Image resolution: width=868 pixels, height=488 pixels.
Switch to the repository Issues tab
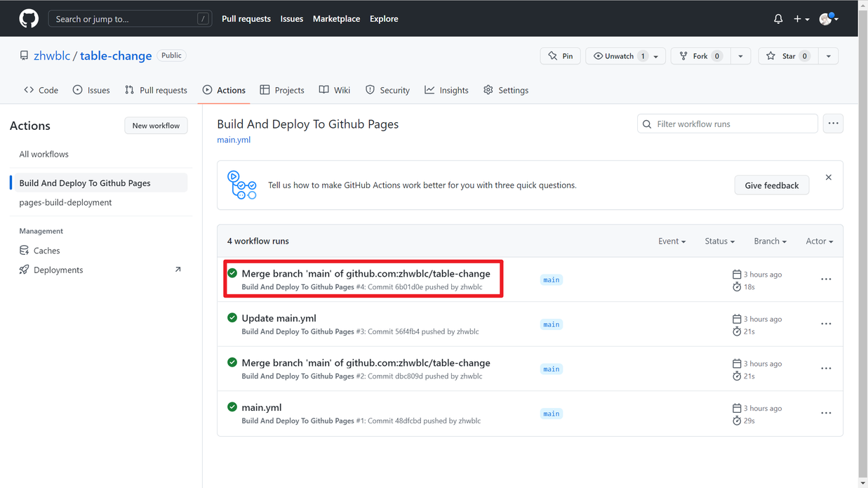pos(91,90)
